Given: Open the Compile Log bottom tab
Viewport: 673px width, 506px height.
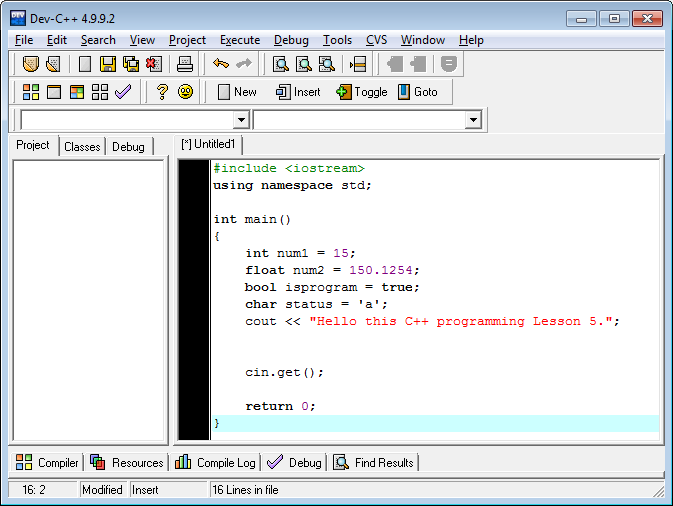Looking at the screenshot, I should click(x=215, y=463).
